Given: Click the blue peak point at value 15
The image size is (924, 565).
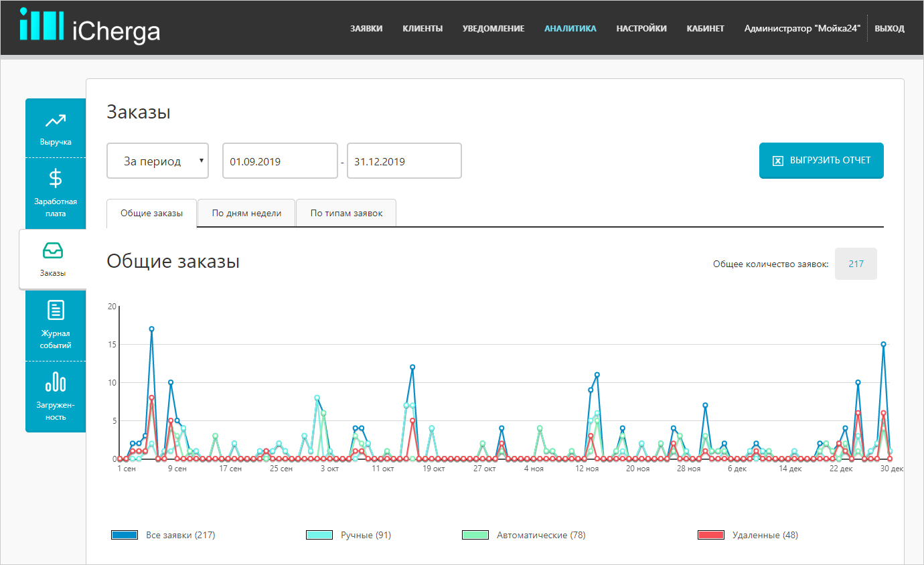Looking at the screenshot, I should (883, 344).
